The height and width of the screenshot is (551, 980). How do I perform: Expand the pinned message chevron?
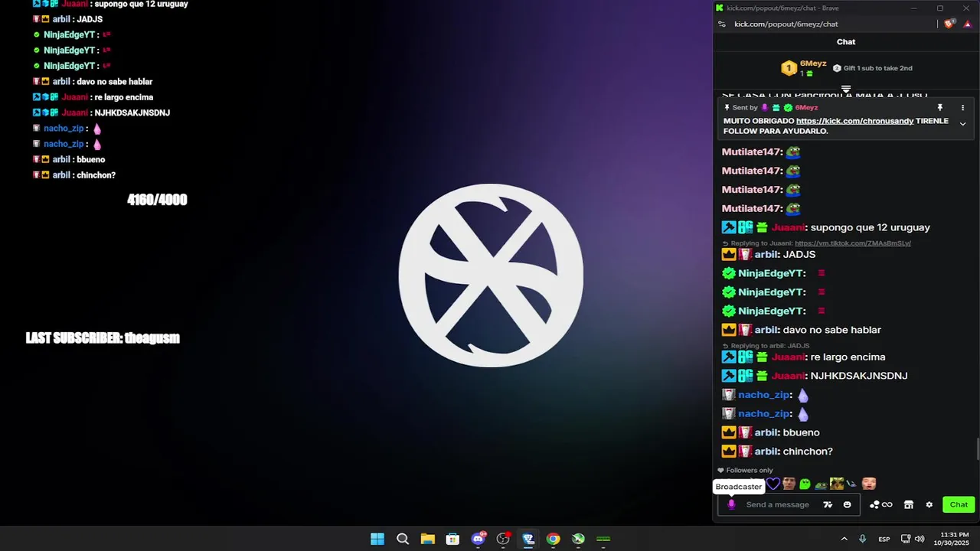click(x=963, y=124)
